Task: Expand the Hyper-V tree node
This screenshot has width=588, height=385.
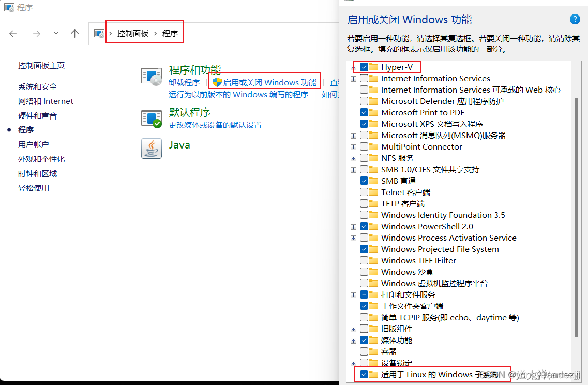Action: coord(353,68)
